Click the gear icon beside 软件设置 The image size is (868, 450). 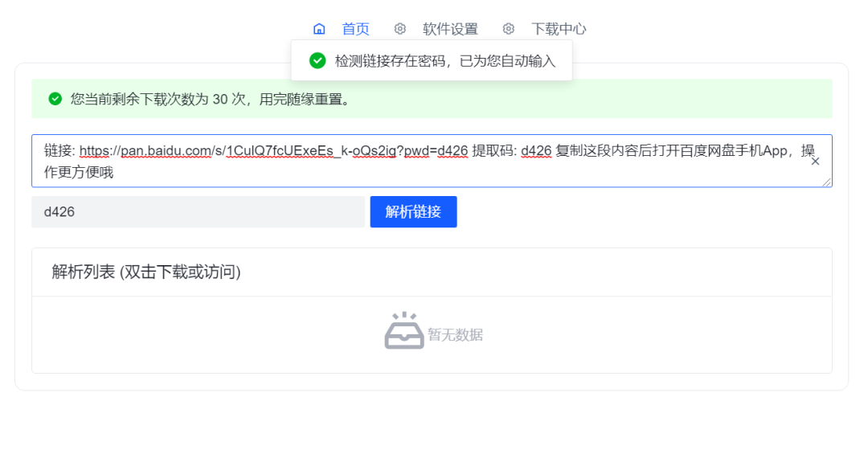point(399,29)
